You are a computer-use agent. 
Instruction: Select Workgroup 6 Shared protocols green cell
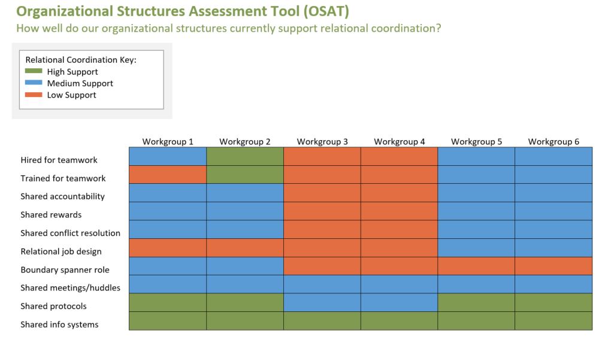coord(553,302)
